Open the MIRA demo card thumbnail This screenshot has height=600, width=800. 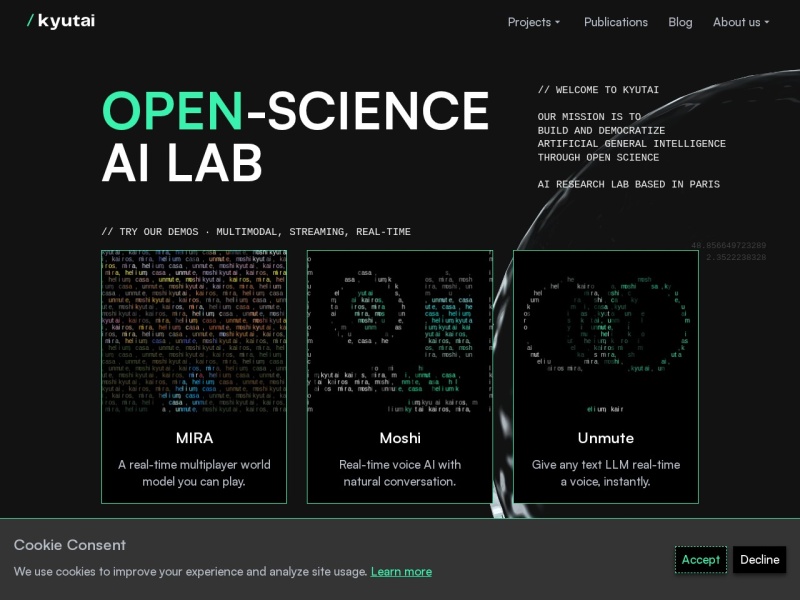(x=194, y=332)
